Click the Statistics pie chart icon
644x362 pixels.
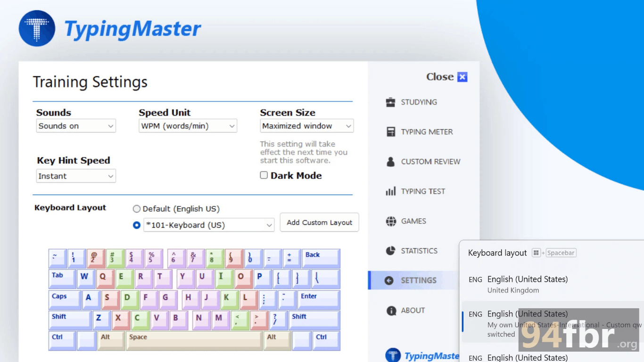390,251
